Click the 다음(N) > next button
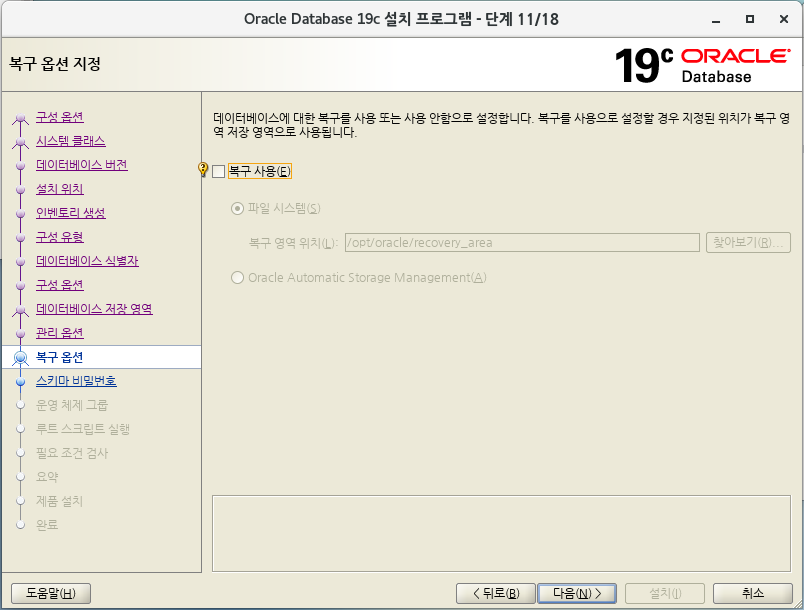The width and height of the screenshot is (804, 610). tap(577, 594)
